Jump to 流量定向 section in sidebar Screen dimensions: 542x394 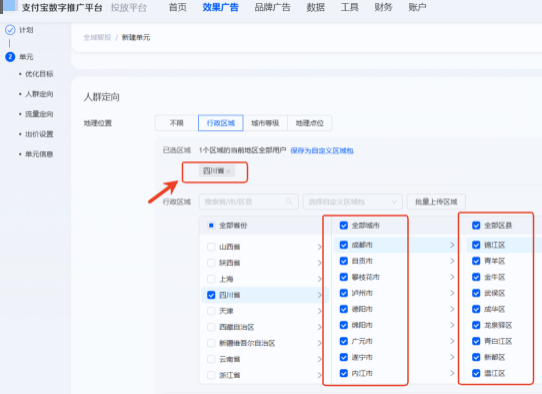(x=39, y=114)
